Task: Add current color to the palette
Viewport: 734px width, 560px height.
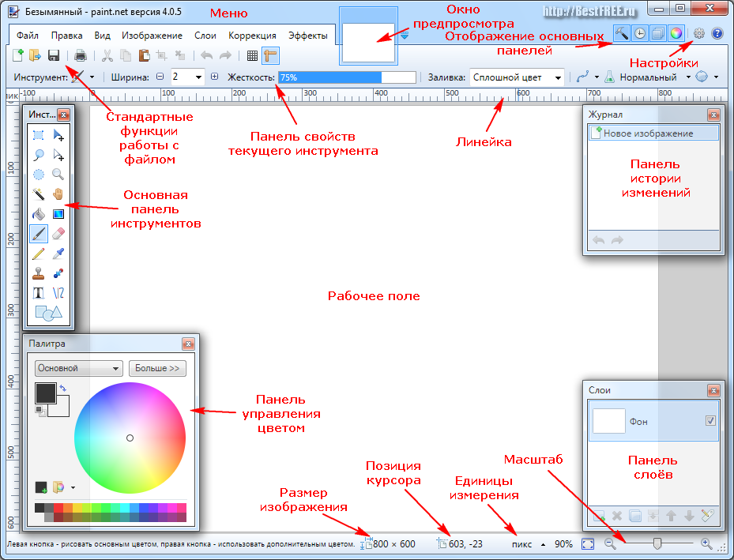Action: pos(41,487)
